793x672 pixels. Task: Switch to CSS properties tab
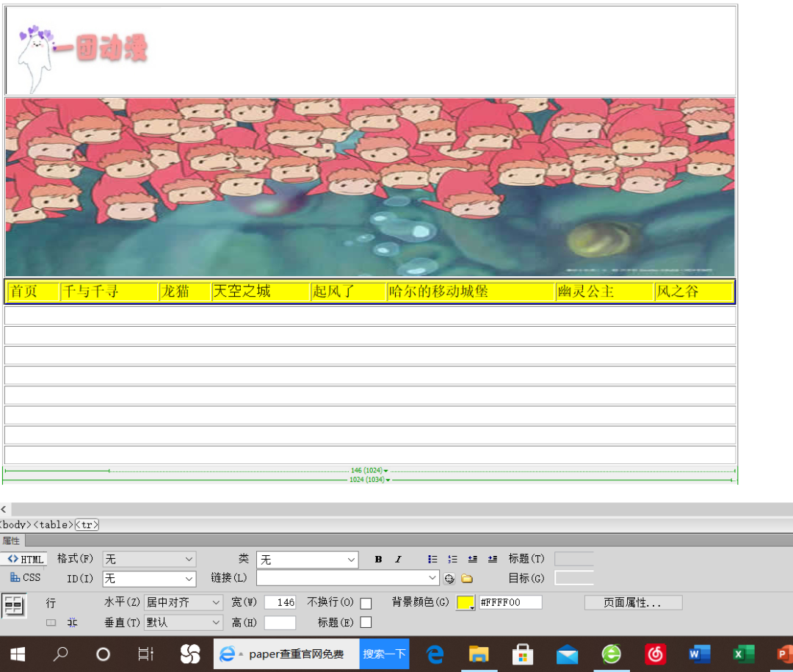coord(25,577)
